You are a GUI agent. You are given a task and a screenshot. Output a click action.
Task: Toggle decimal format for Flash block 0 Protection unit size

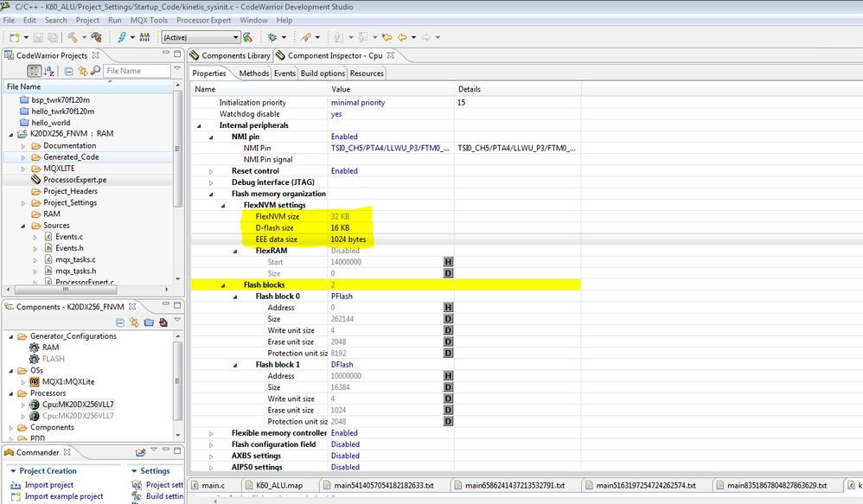coord(448,354)
